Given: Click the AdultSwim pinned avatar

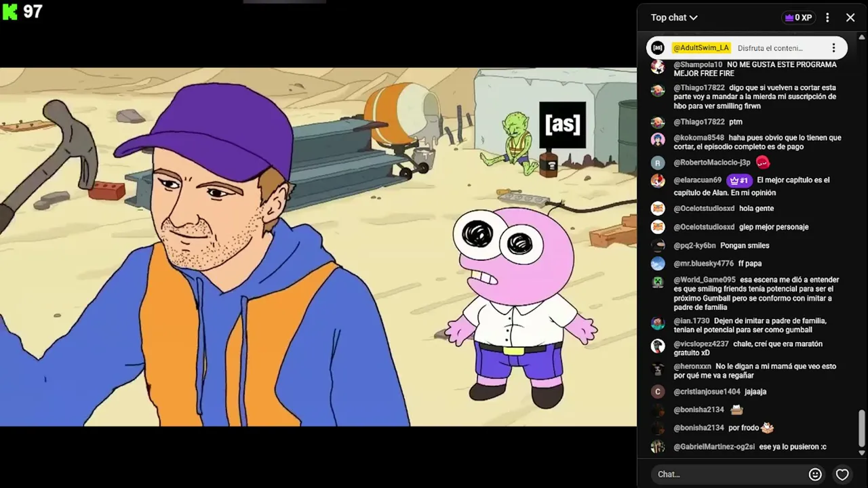Looking at the screenshot, I should pos(658,48).
